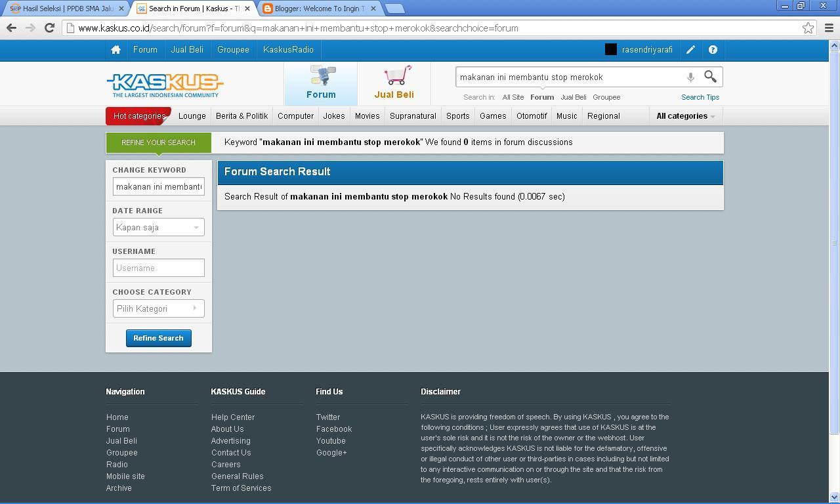Open Google+ footer link
Viewport: 840px width, 504px height.
click(x=331, y=453)
